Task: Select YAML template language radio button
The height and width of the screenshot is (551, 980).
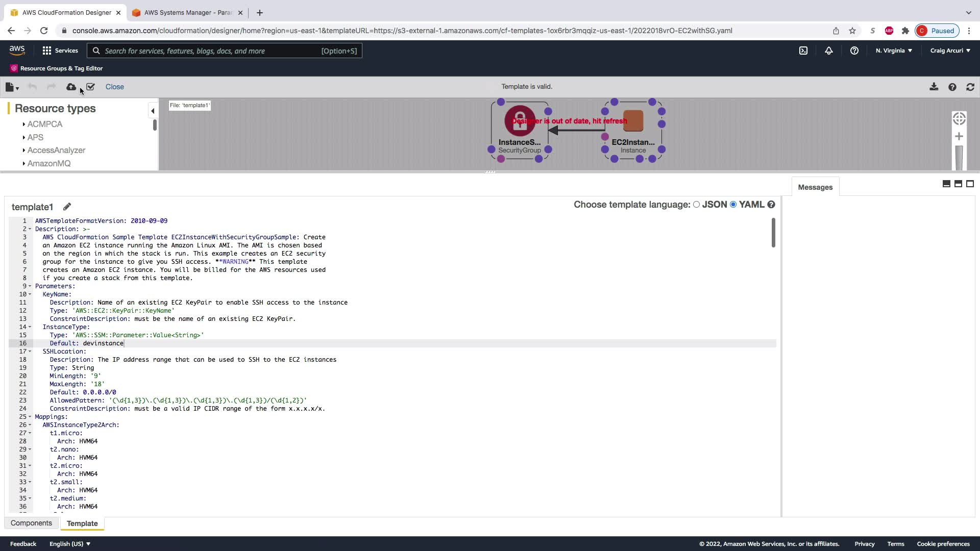Action: [x=733, y=205]
